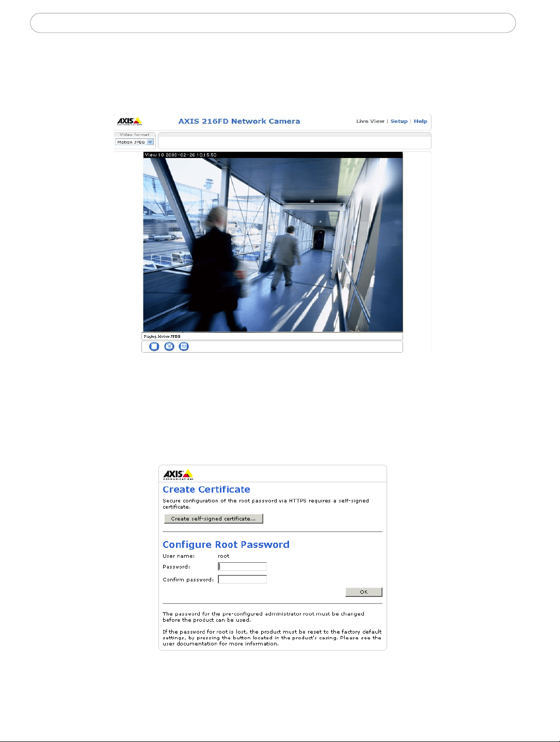Screen dimensions: 560x742
Task: Click 'AXIS 216FD Network Camera' title
Action: click(239, 121)
